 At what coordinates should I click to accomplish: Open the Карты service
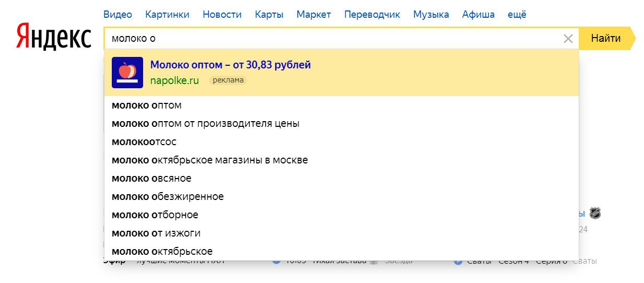pos(269,14)
